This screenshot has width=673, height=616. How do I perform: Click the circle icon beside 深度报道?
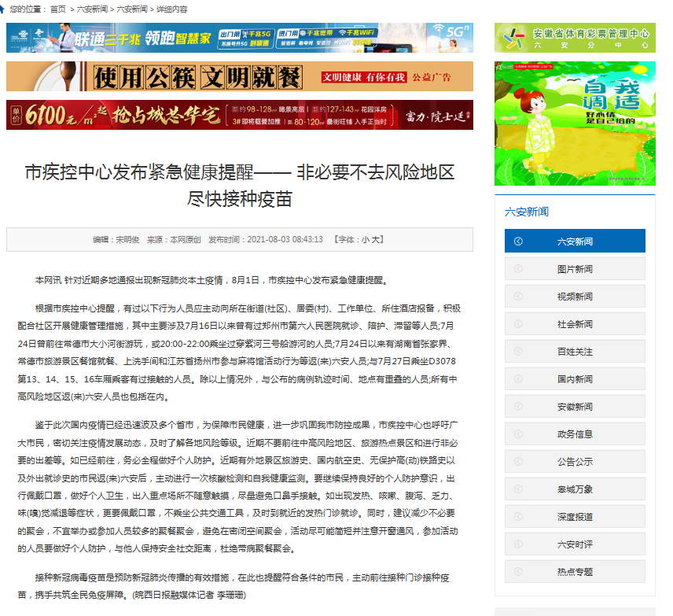tap(517, 517)
